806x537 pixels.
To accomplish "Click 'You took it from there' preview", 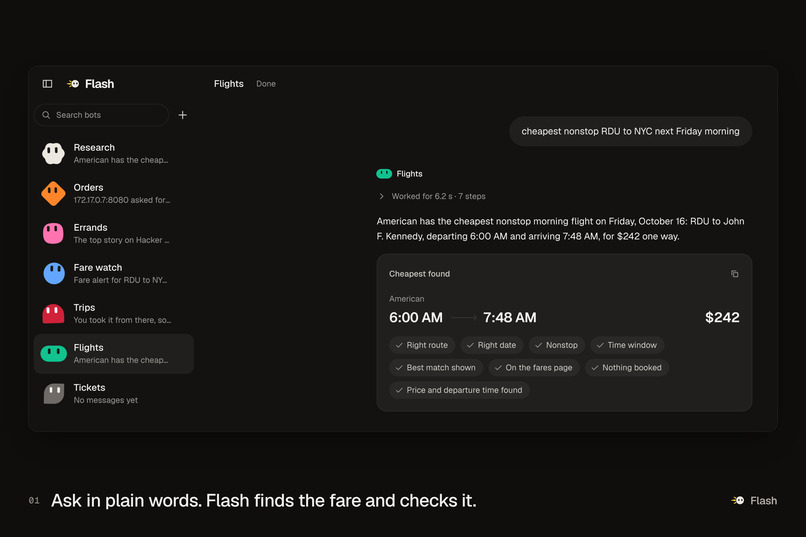I will click(122, 320).
